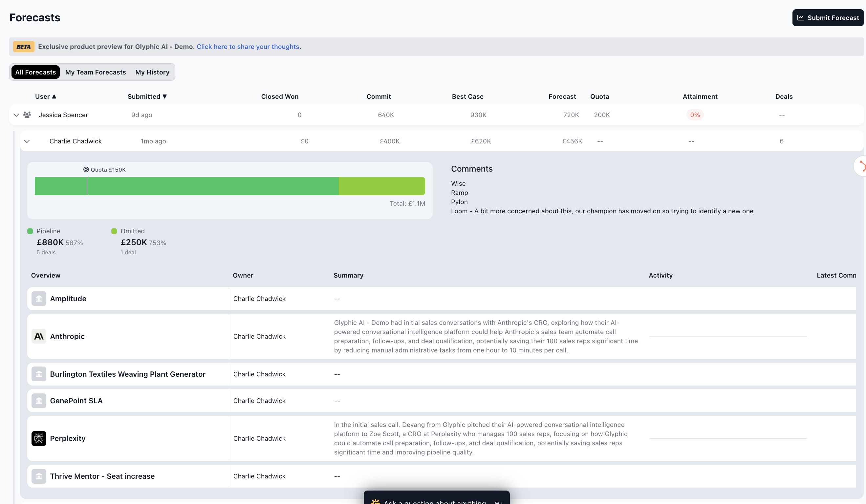Click the Deals column header

tap(784, 96)
